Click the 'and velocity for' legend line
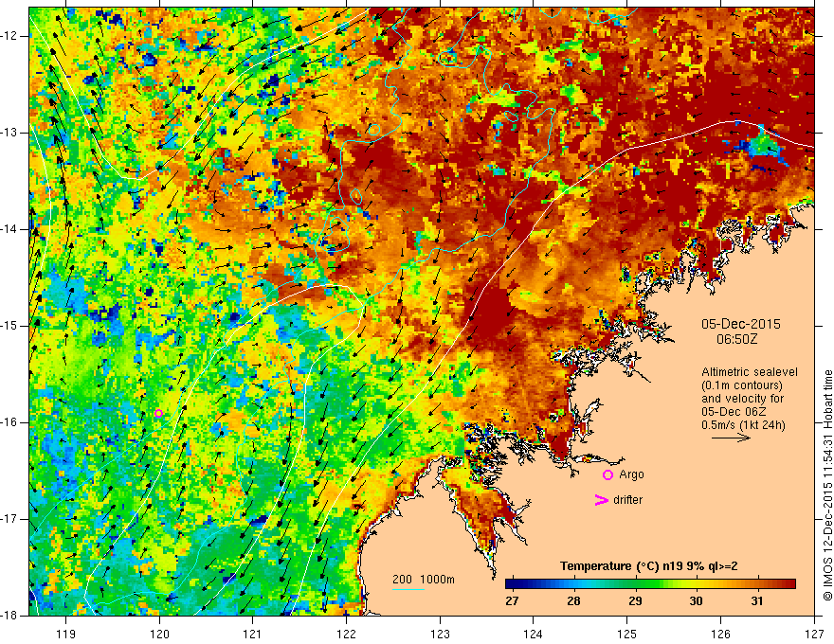This screenshot has width=834, height=644. [742, 399]
